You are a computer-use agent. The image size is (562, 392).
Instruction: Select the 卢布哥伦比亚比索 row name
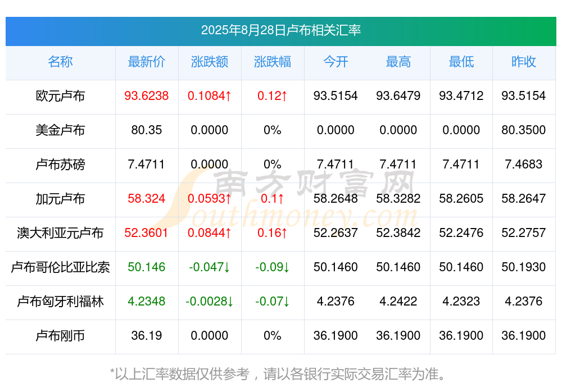point(60,267)
